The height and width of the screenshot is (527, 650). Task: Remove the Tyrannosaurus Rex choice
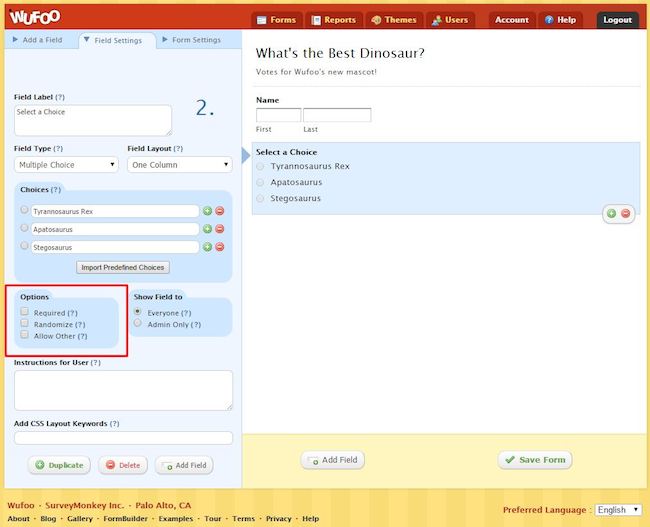tap(220, 211)
